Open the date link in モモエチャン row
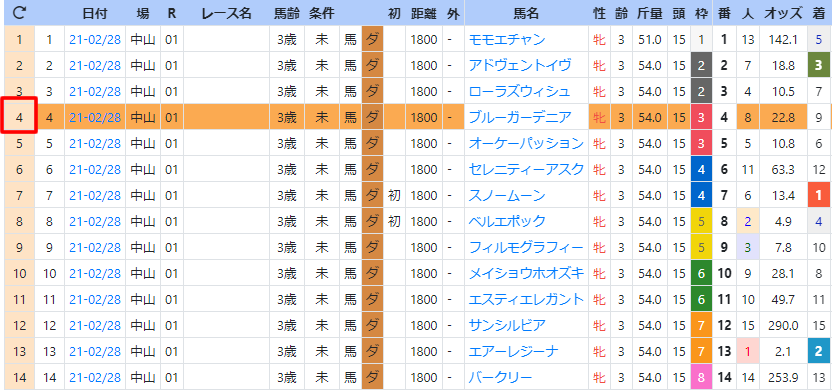 (x=95, y=39)
